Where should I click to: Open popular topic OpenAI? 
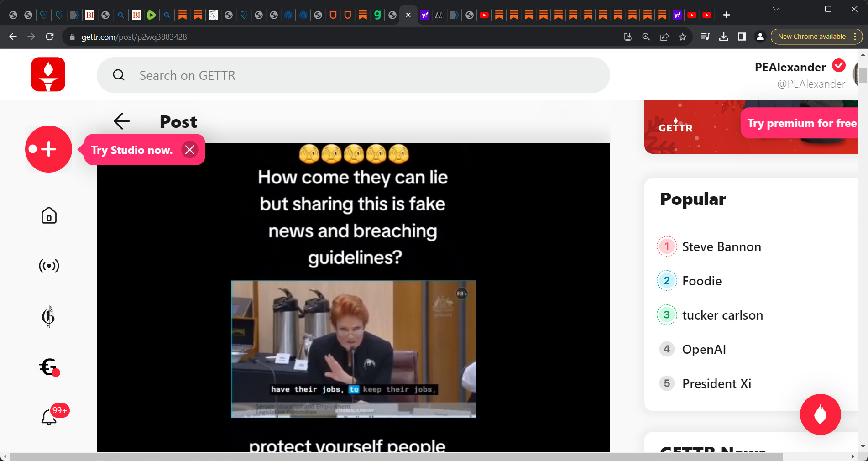point(704,349)
